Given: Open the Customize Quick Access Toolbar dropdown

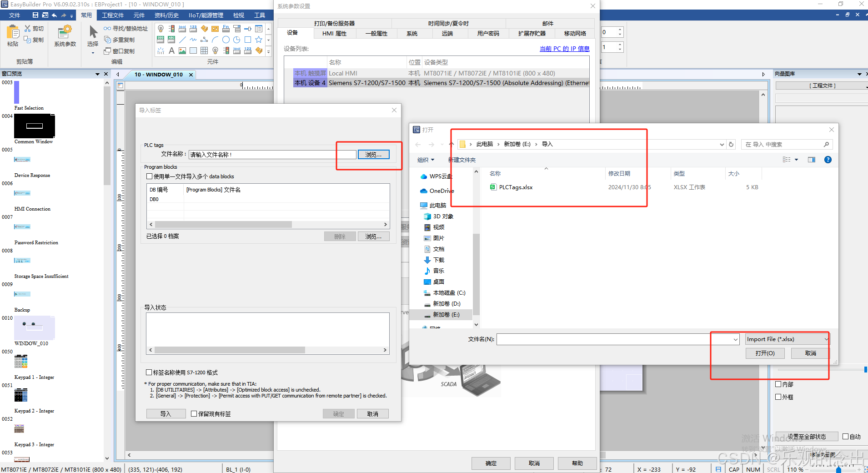Looking at the screenshot, I should click(72, 15).
